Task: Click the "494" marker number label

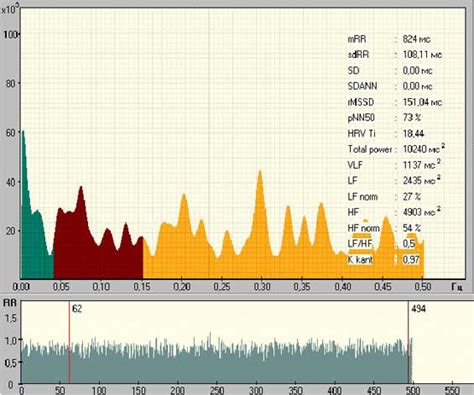Action: [x=418, y=309]
